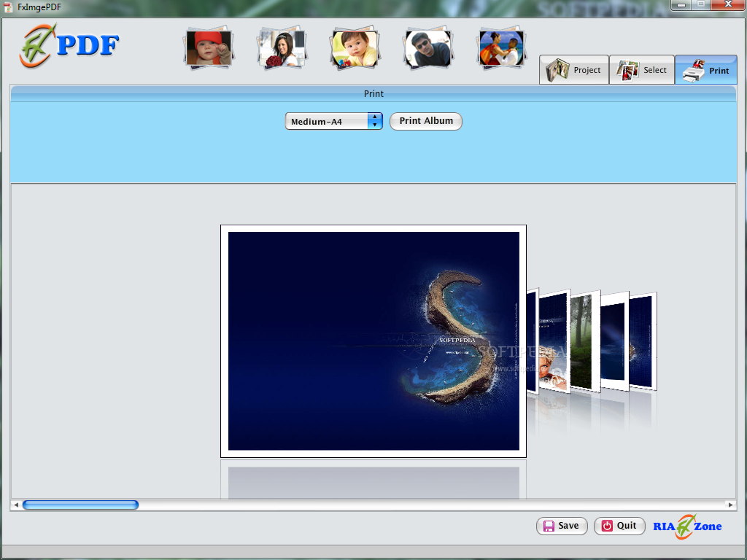Select the blue light streak page thumbnail
747x560 pixels.
click(614, 341)
